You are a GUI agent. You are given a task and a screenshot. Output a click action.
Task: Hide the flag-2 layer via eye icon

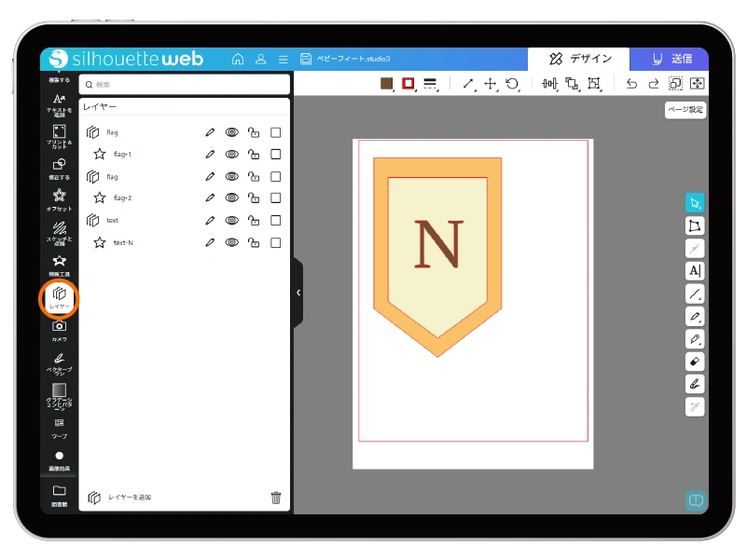coord(231,198)
